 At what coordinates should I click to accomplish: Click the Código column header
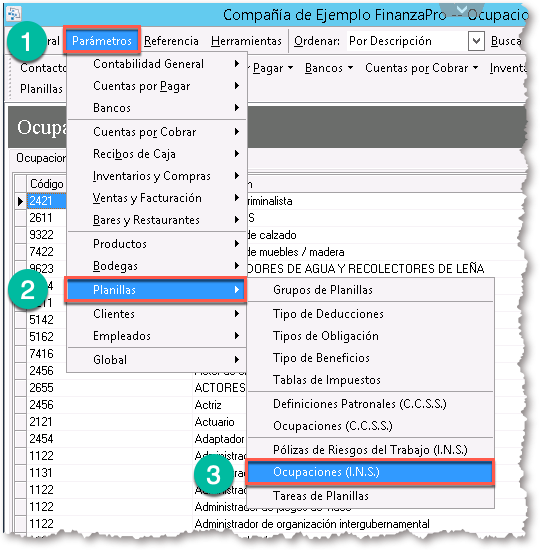pos(46,183)
